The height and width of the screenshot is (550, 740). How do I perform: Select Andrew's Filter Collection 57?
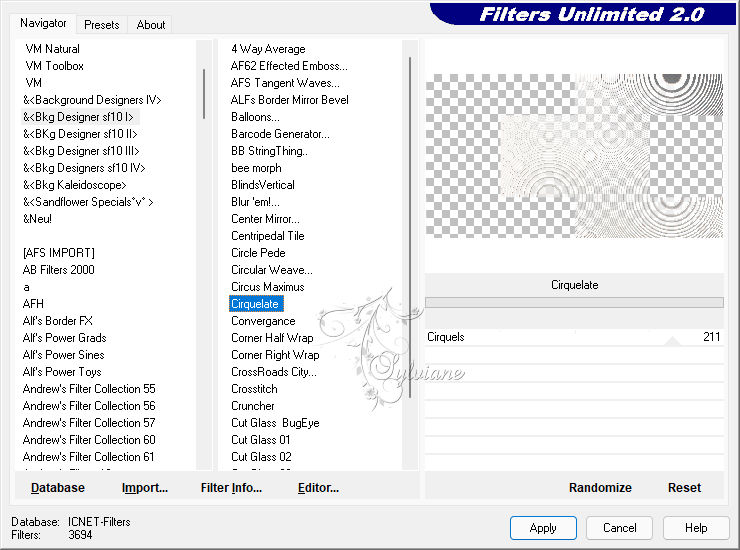[x=89, y=423]
